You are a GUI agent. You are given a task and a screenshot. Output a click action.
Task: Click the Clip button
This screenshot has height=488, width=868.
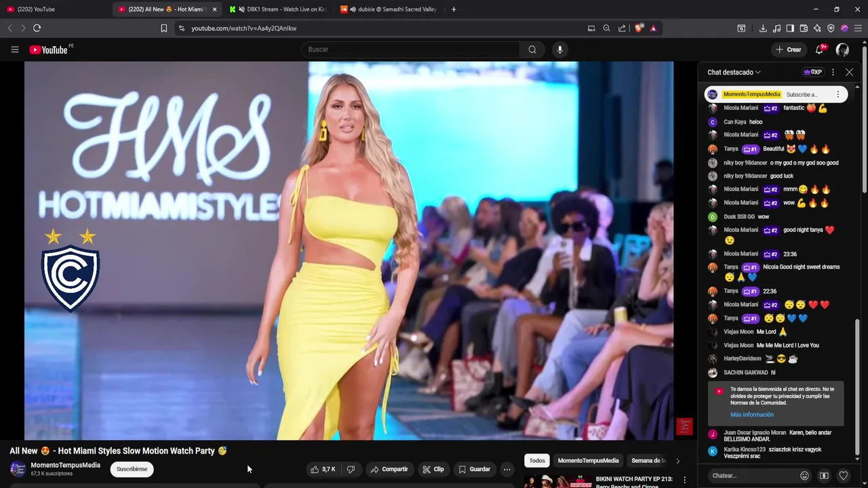(433, 469)
